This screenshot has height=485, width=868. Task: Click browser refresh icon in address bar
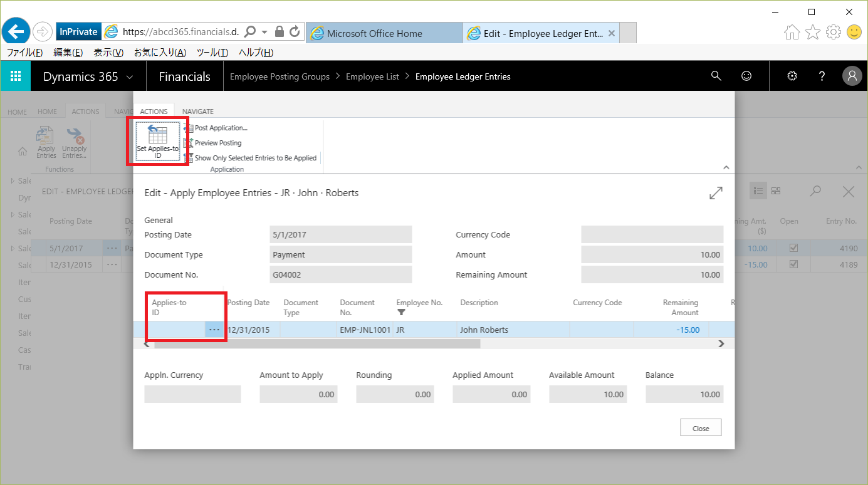point(295,31)
